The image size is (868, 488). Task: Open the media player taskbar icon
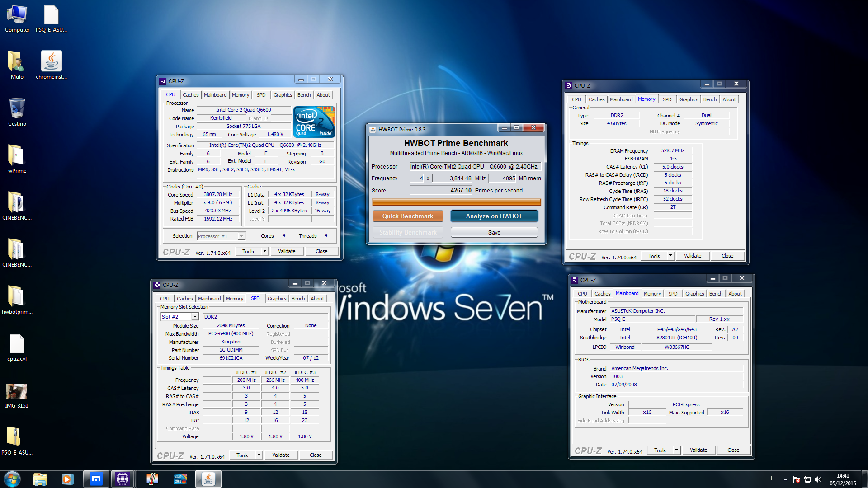pyautogui.click(x=68, y=479)
